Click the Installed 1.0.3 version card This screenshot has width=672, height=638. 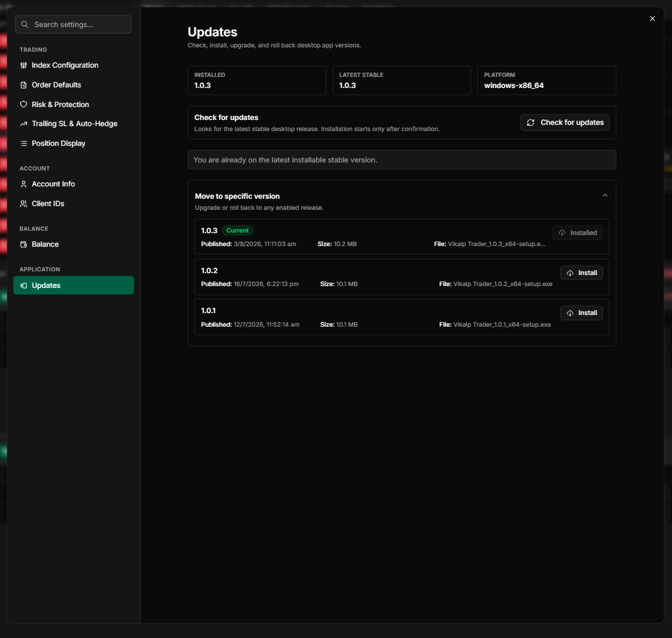pos(257,80)
